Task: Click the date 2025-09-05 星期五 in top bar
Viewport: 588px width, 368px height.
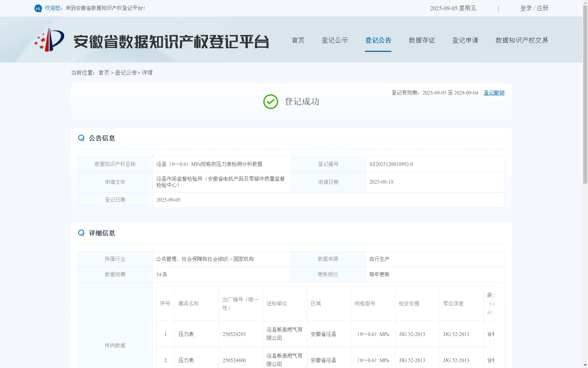Action: (453, 8)
